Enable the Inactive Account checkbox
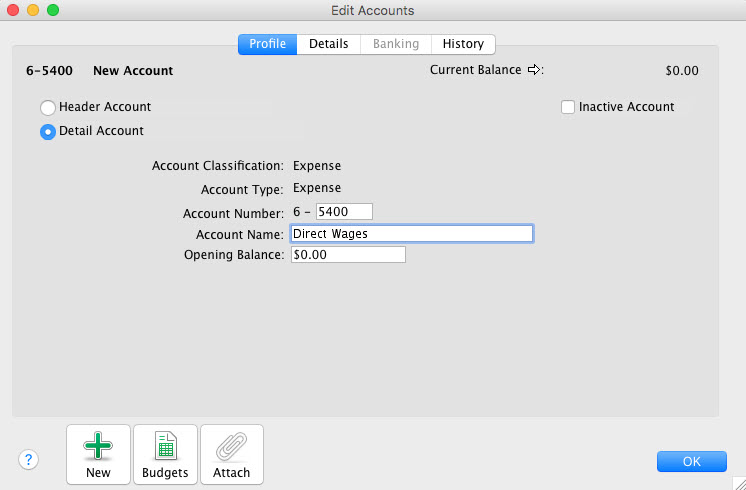Screen dimensions: 746x490 (x=568, y=107)
